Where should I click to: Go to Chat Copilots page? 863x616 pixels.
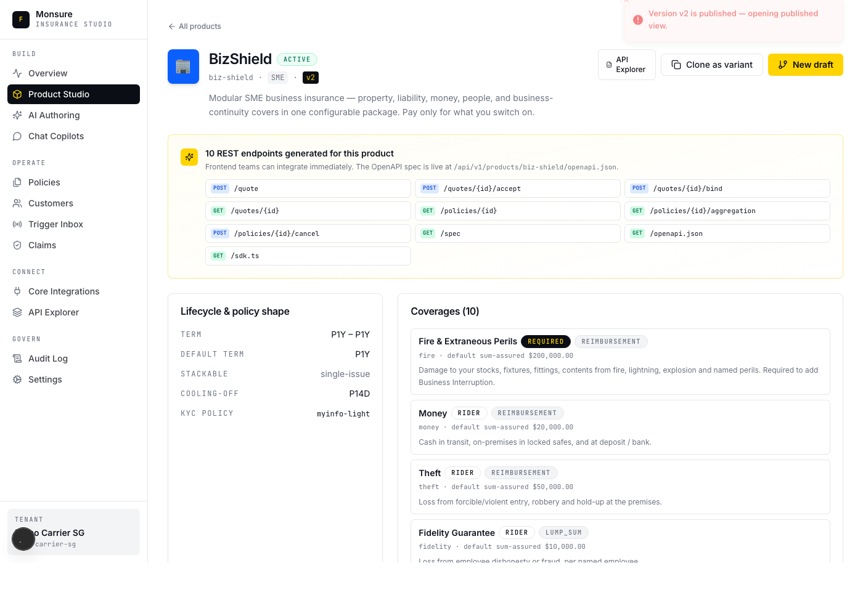55,136
